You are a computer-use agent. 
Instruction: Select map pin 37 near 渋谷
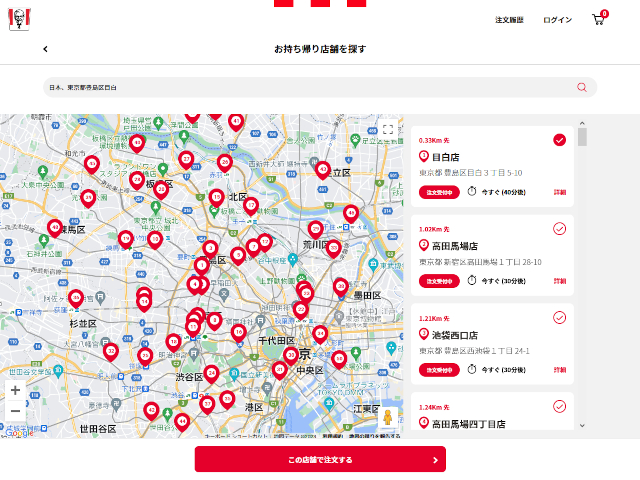point(207,404)
